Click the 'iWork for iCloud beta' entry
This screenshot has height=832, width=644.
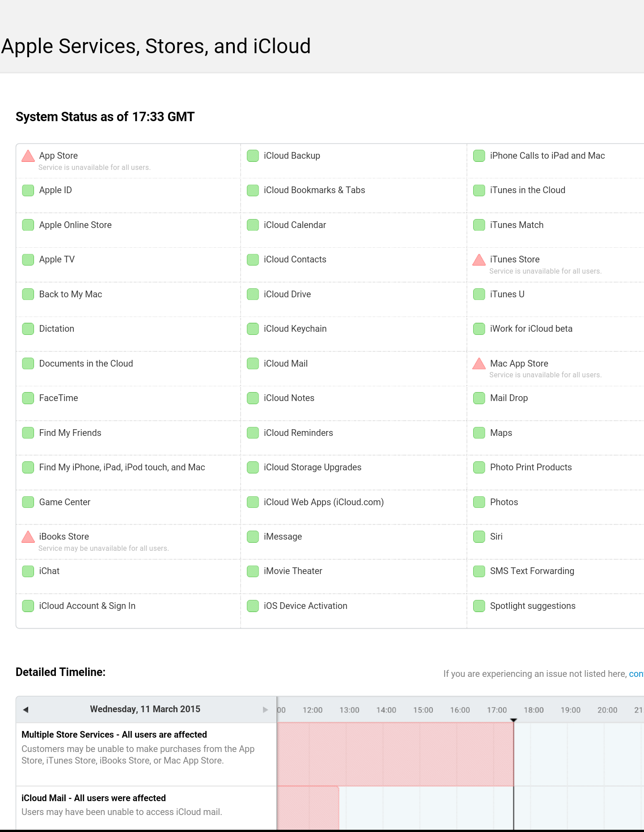point(531,329)
